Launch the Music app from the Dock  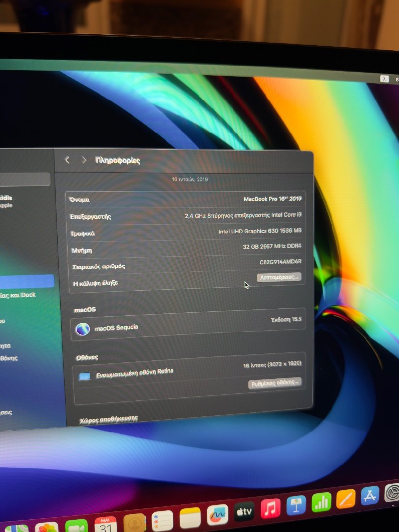(270, 508)
